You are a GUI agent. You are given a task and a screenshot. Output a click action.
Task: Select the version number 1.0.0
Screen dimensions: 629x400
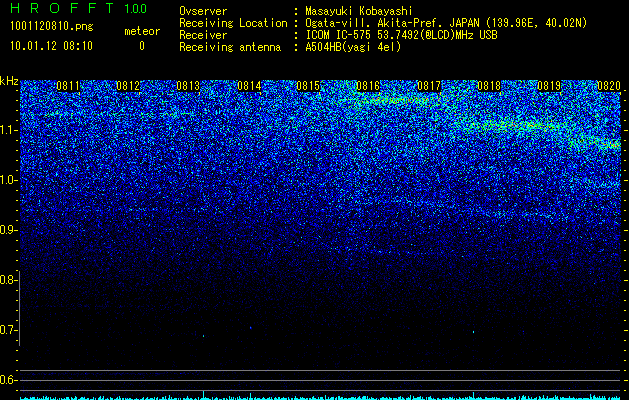point(136,8)
